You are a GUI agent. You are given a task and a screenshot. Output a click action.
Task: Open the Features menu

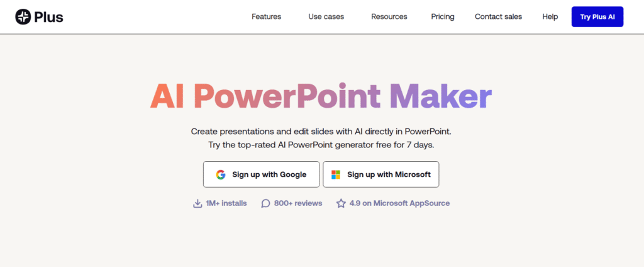click(266, 17)
